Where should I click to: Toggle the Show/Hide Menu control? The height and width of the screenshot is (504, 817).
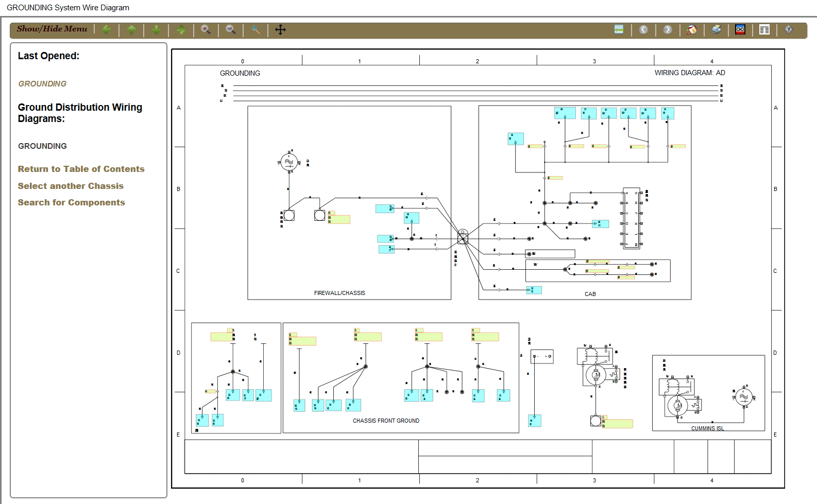click(52, 29)
